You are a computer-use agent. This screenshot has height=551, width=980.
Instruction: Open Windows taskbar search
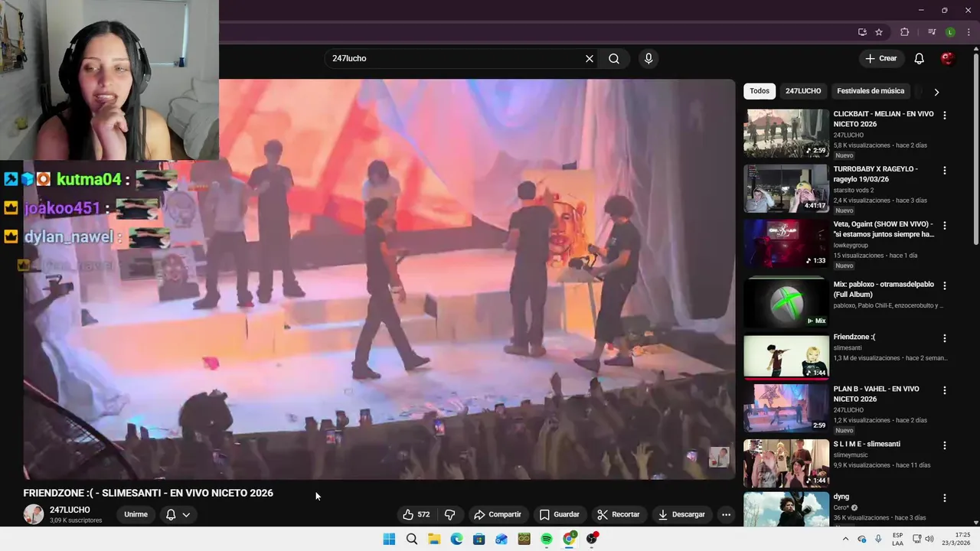412,539
